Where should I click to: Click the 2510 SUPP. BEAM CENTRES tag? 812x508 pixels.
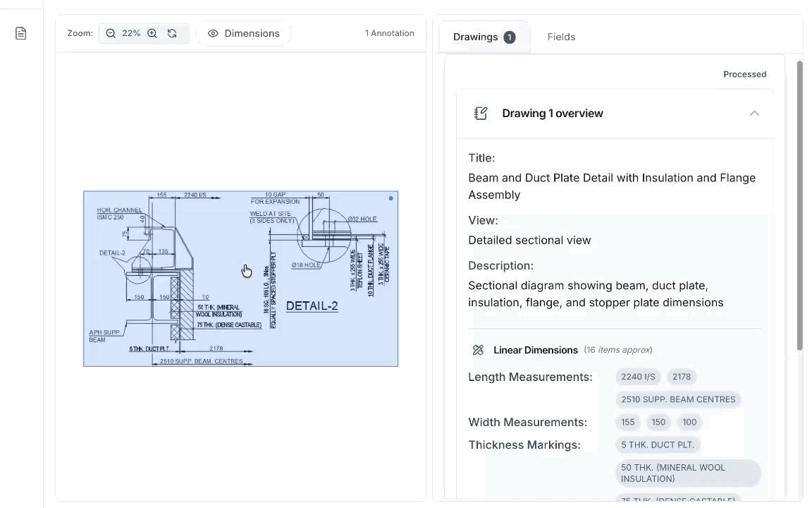677,399
